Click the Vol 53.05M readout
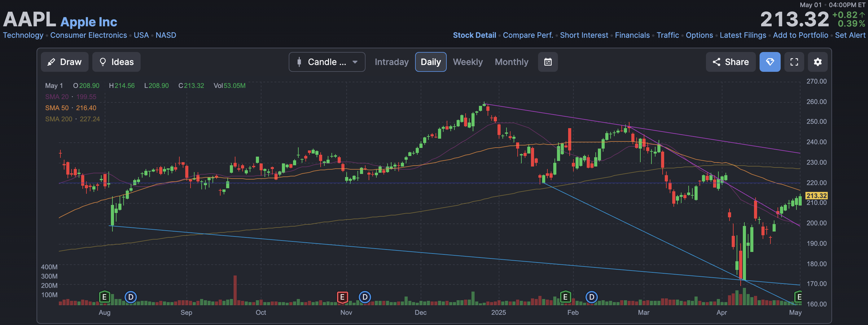Screen dimensions: 868x325 pos(230,85)
